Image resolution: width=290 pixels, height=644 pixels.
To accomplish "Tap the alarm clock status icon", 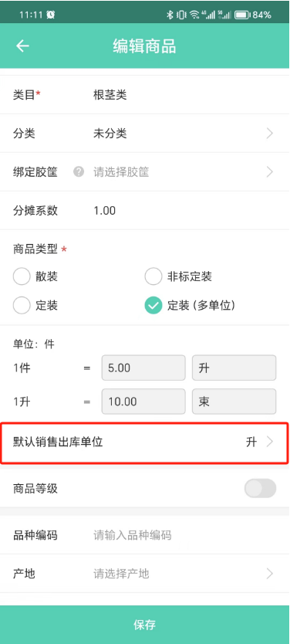I will coord(50,15).
